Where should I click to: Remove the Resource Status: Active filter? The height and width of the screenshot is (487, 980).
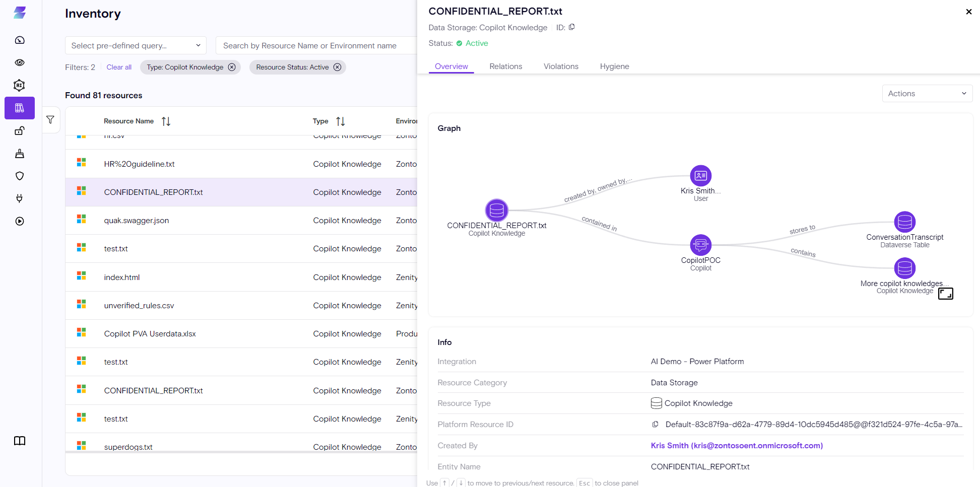pos(338,67)
